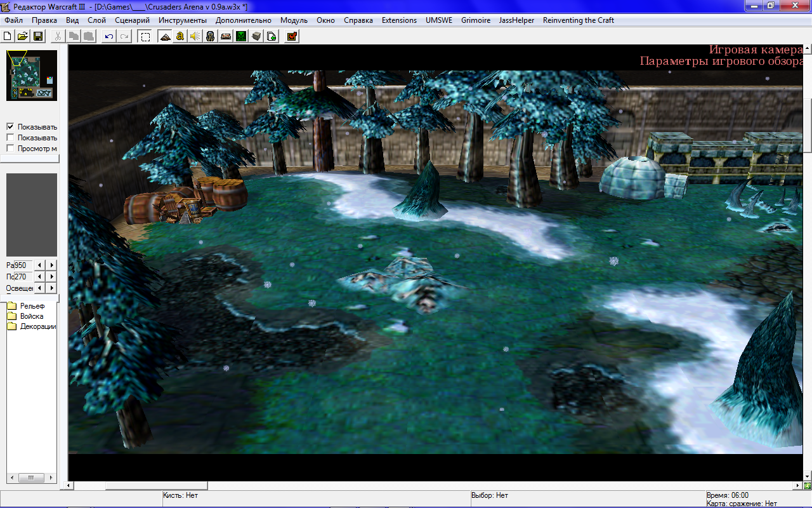This screenshot has width=812, height=508.
Task: Increase the 950 value with its right arrow
Action: click(x=52, y=265)
